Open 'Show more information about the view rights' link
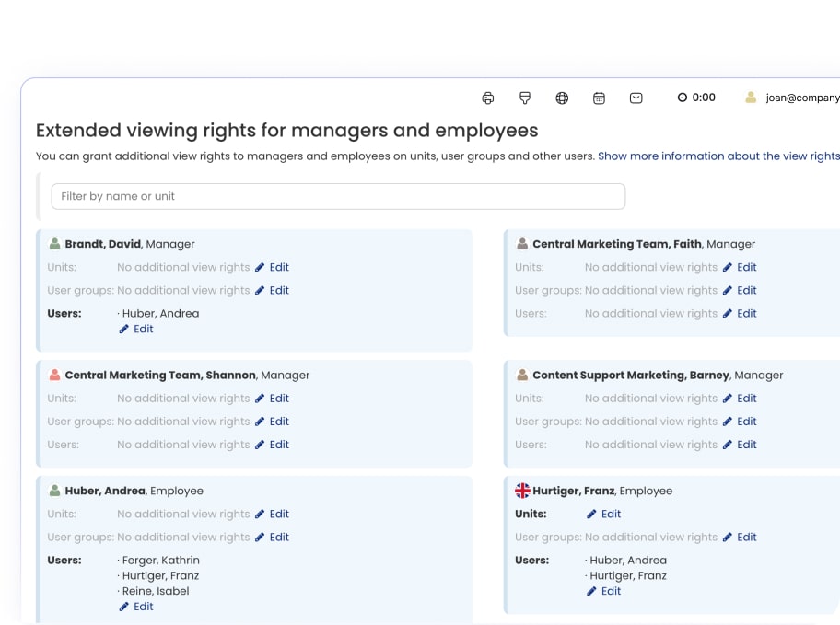 [717, 156]
